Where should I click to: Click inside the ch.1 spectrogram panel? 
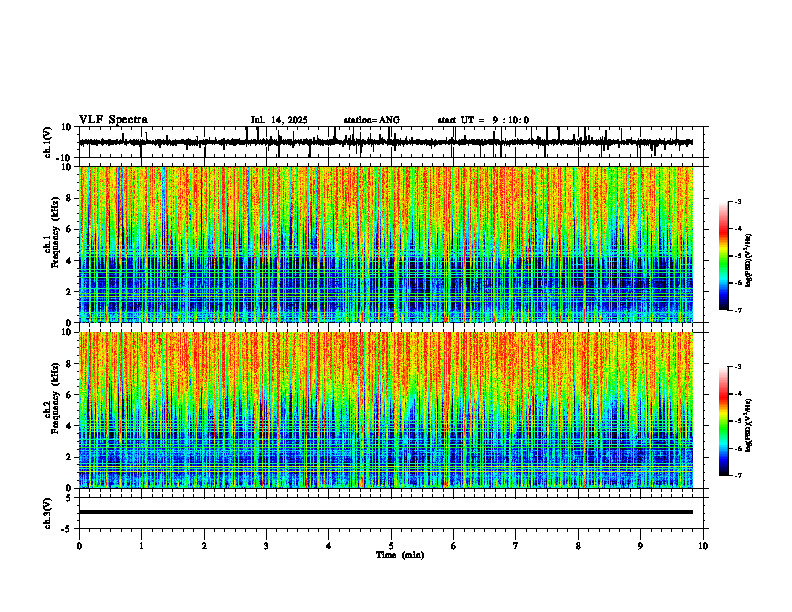coord(386,244)
